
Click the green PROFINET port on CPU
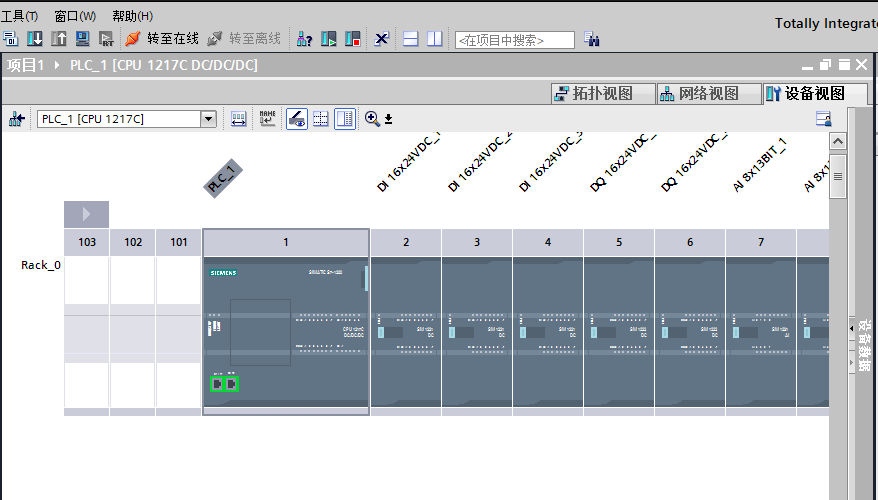(224, 384)
